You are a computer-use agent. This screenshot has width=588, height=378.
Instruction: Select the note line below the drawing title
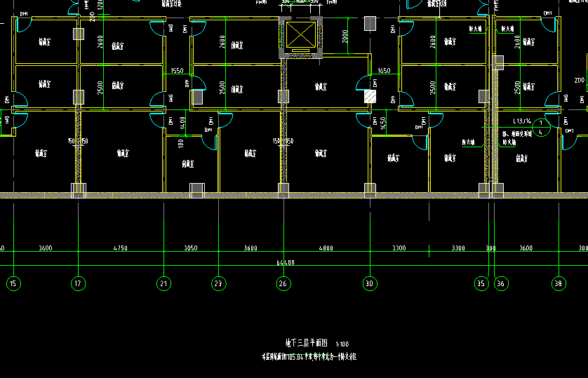[309, 357]
